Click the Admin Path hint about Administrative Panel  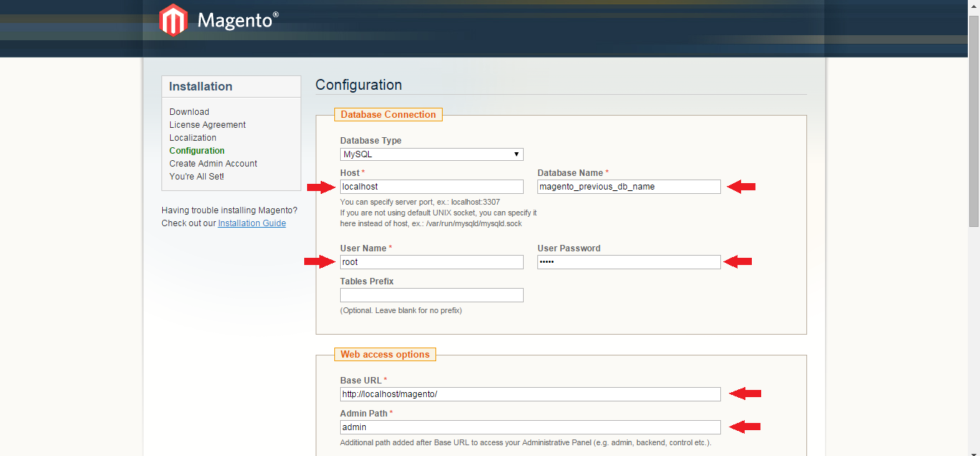[x=526, y=443]
